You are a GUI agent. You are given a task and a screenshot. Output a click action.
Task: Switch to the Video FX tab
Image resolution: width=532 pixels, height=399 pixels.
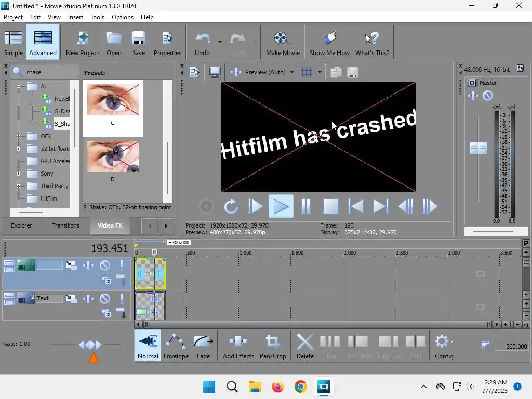[110, 225]
